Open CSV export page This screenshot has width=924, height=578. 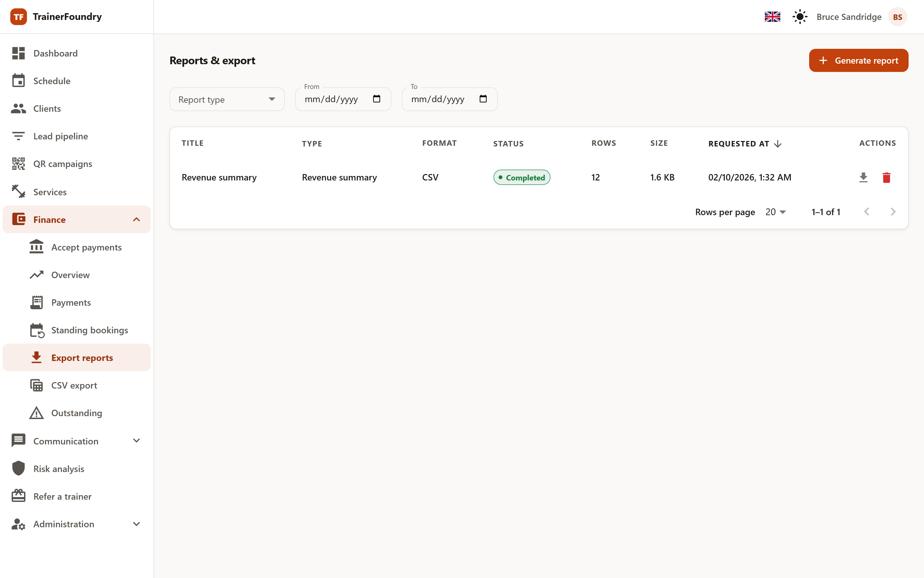pyautogui.click(x=77, y=385)
